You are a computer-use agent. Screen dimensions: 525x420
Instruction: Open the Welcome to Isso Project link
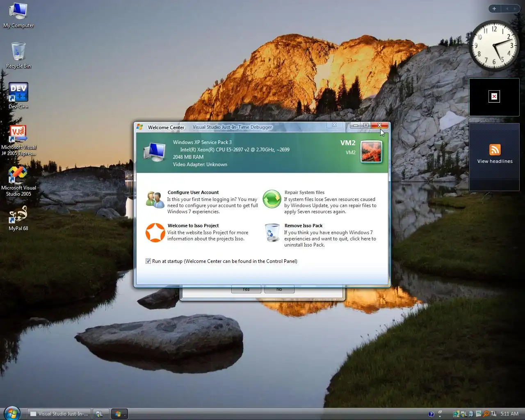193,226
